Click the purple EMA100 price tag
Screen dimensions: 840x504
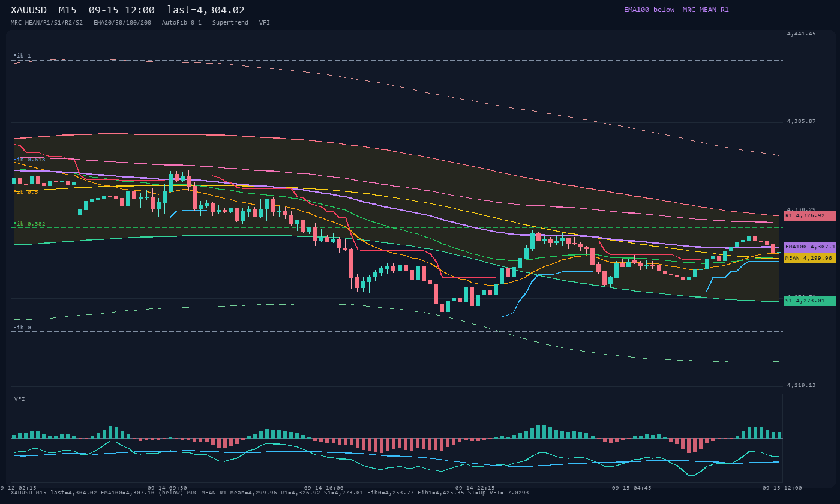(x=809, y=247)
